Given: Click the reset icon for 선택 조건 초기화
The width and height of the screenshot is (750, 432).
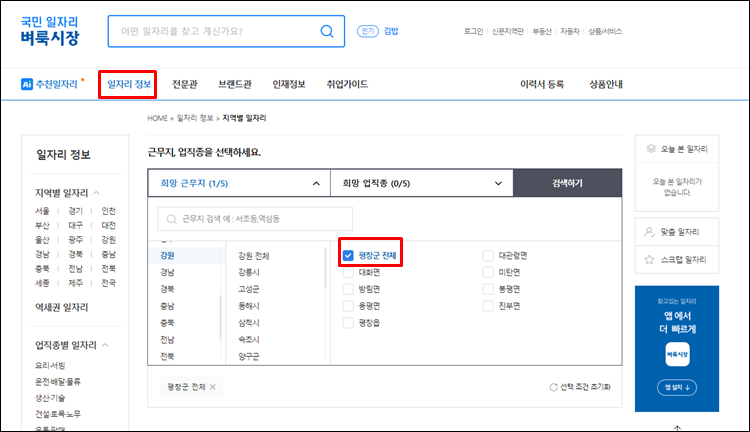Looking at the screenshot, I should 553,387.
